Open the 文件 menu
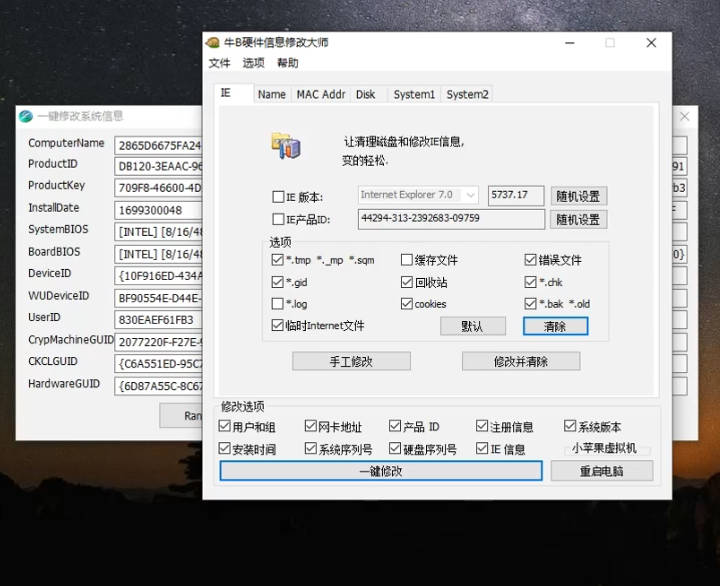Screen dimensions: 720x586 click(x=219, y=63)
